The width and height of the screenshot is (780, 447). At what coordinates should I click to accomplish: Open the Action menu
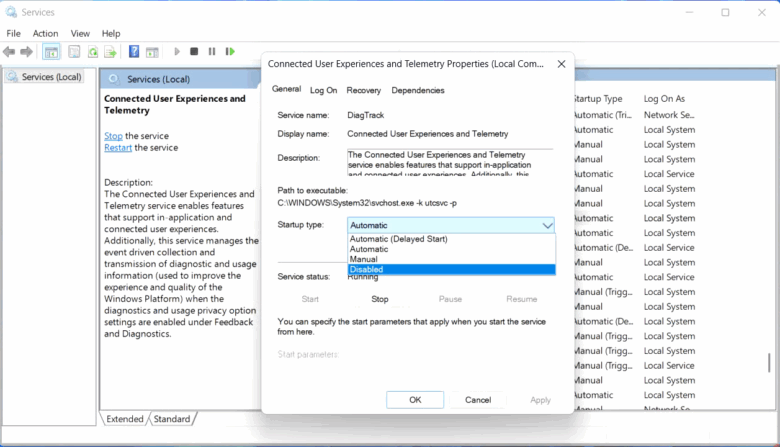pyautogui.click(x=45, y=33)
